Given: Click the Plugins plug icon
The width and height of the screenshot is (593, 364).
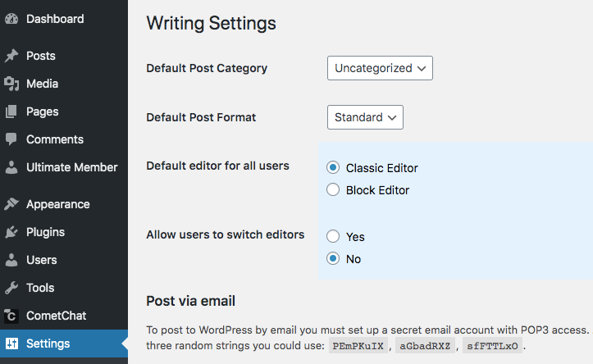Looking at the screenshot, I should [x=11, y=232].
